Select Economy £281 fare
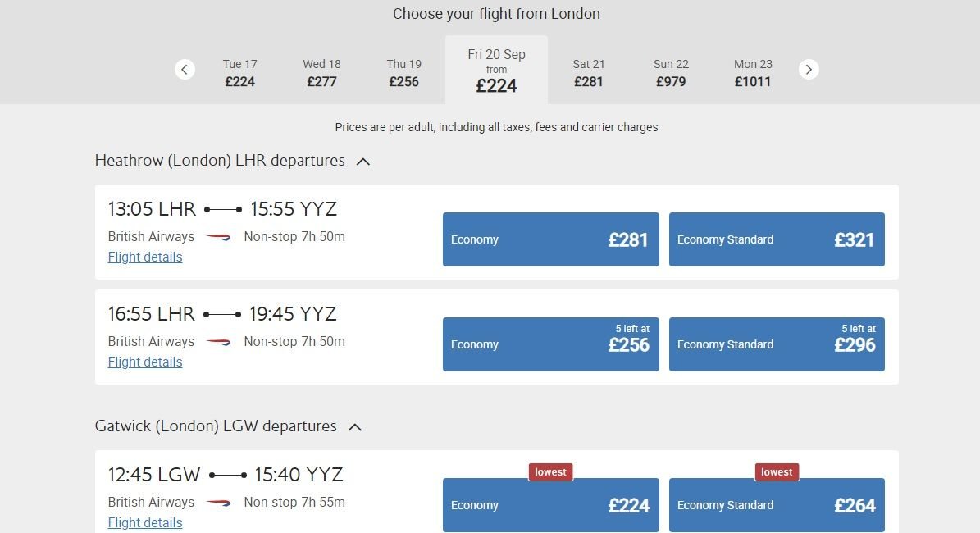The height and width of the screenshot is (533, 980). click(550, 239)
